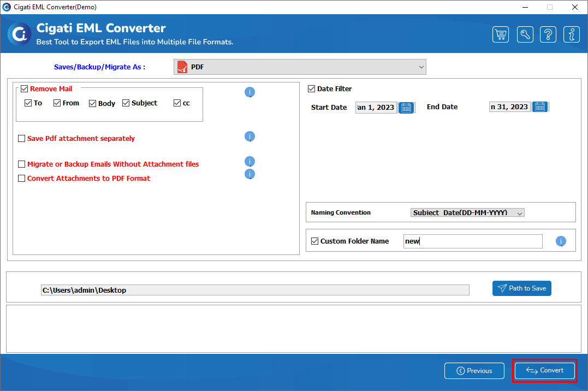Open the End Date calendar picker

point(540,107)
